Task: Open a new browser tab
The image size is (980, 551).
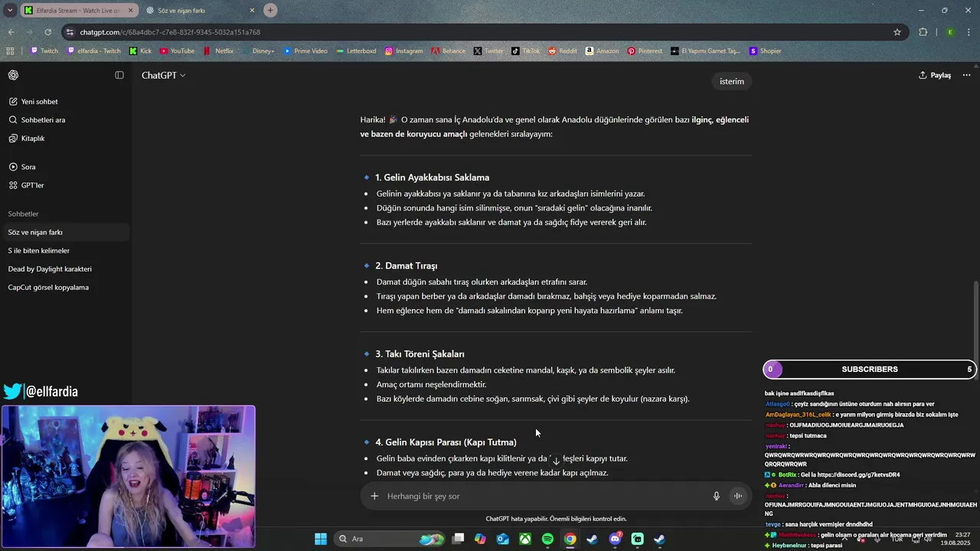Action: click(x=270, y=11)
